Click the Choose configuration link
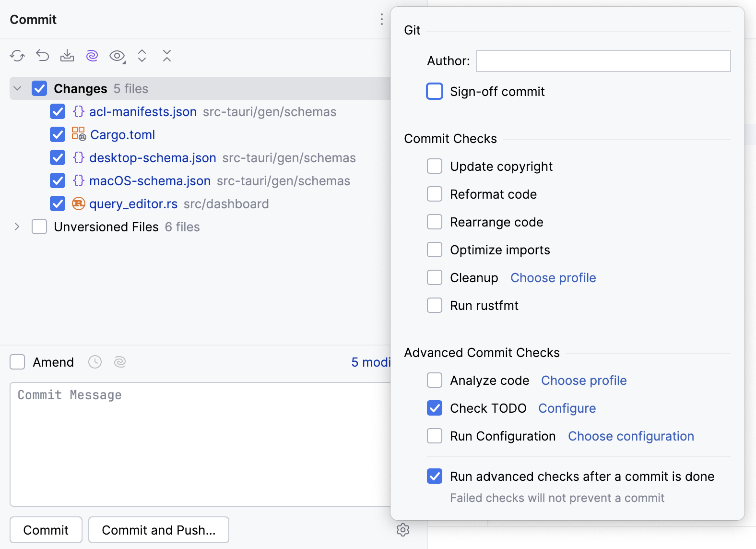The width and height of the screenshot is (756, 549). (631, 436)
